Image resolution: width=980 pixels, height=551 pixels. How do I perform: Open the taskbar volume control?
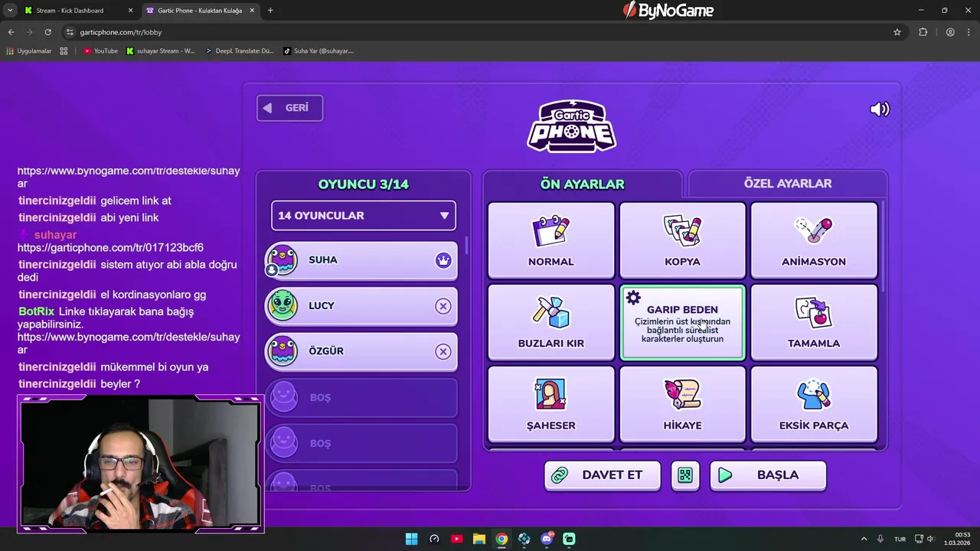click(930, 539)
